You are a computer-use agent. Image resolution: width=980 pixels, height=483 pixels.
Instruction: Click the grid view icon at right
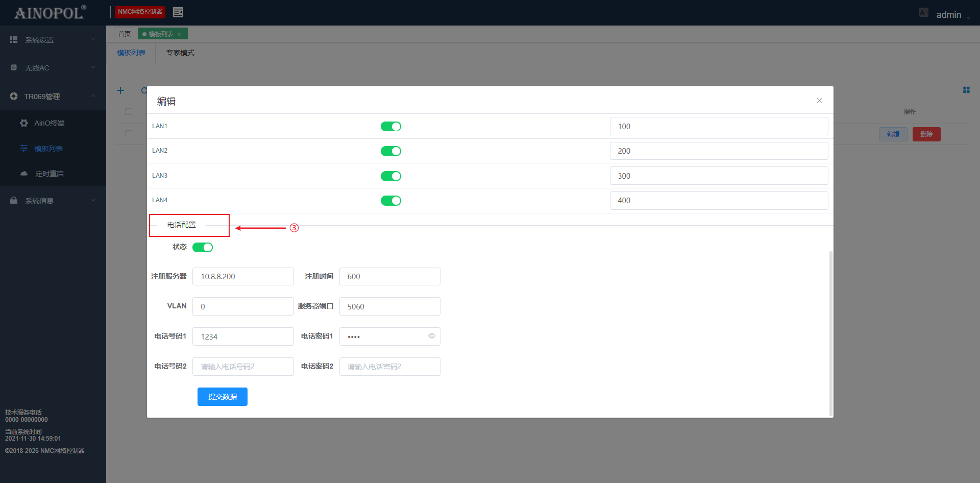pos(966,90)
